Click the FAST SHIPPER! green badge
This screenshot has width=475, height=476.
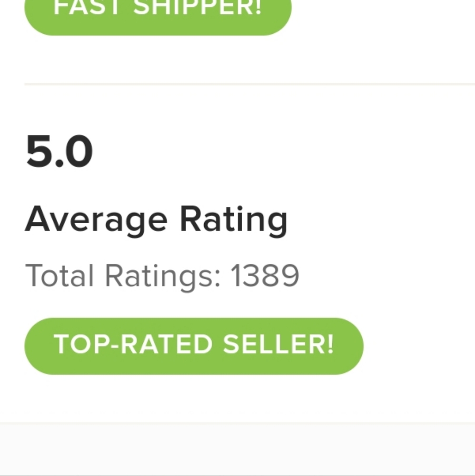tap(158, 14)
